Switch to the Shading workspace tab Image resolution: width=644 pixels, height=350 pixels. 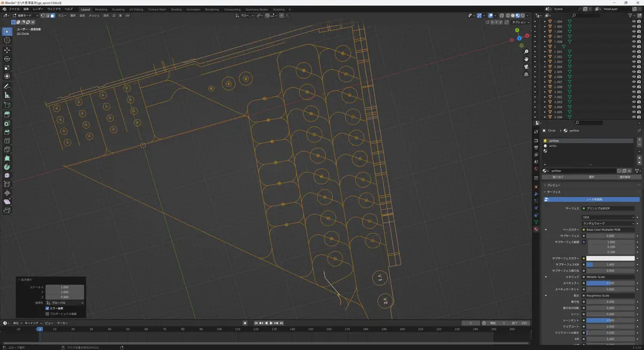point(176,10)
